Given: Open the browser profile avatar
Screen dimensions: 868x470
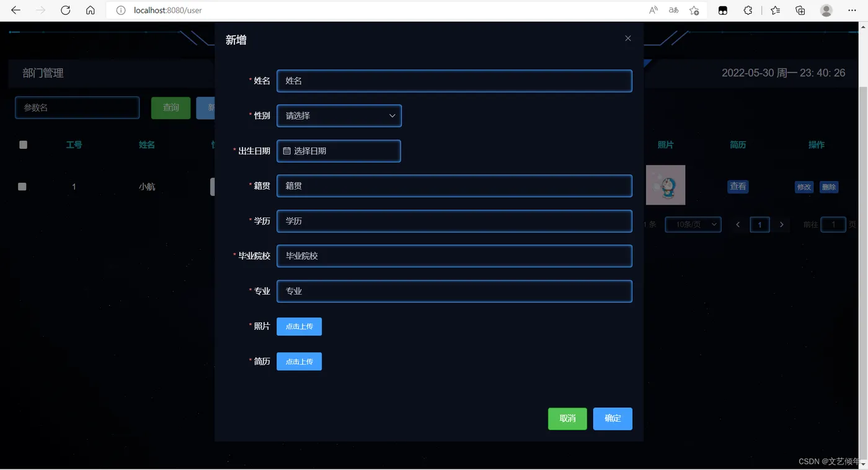Looking at the screenshot, I should click(x=826, y=11).
